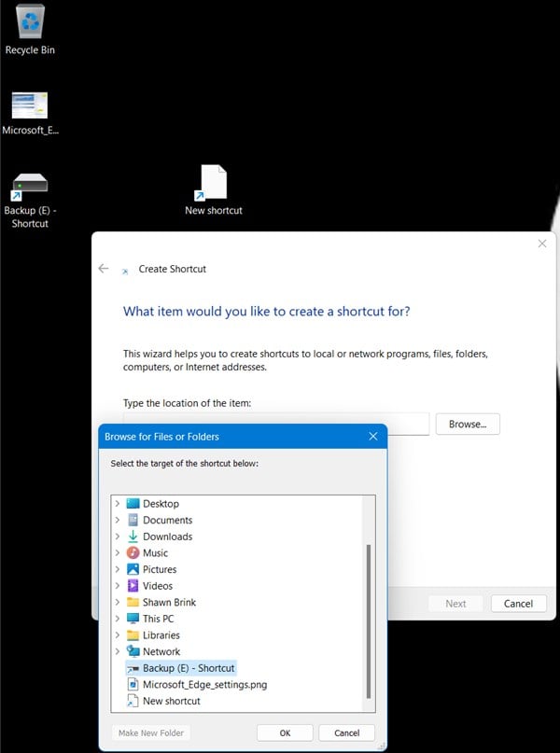Screen dimensions: 560x753
Task: Click the Network icon in tree
Action: click(133, 651)
